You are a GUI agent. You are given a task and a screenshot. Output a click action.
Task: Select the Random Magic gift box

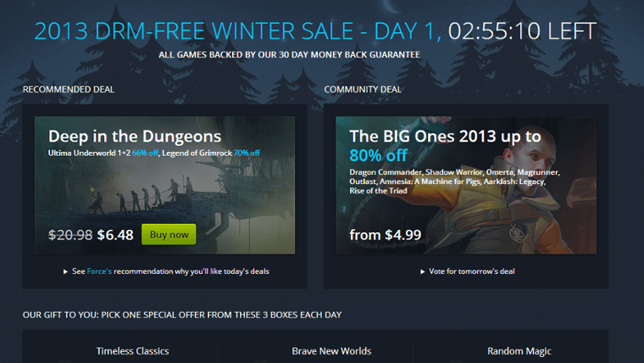point(519,351)
